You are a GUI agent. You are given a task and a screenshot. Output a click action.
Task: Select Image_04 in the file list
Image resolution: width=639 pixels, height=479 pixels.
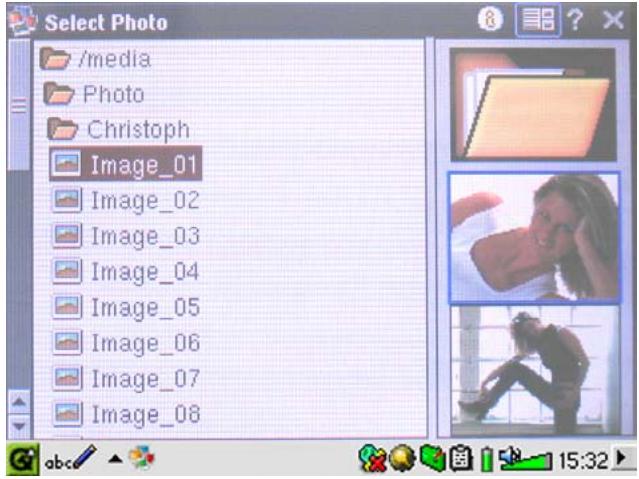coord(126,272)
